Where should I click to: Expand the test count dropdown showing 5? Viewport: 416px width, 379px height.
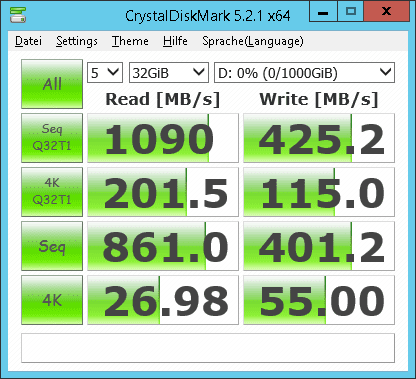pyautogui.click(x=105, y=72)
